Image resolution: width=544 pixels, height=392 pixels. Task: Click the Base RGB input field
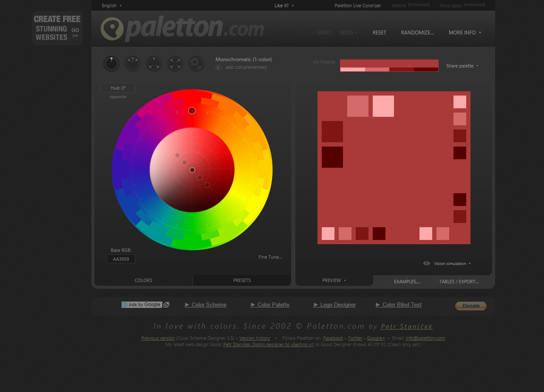[121, 259]
